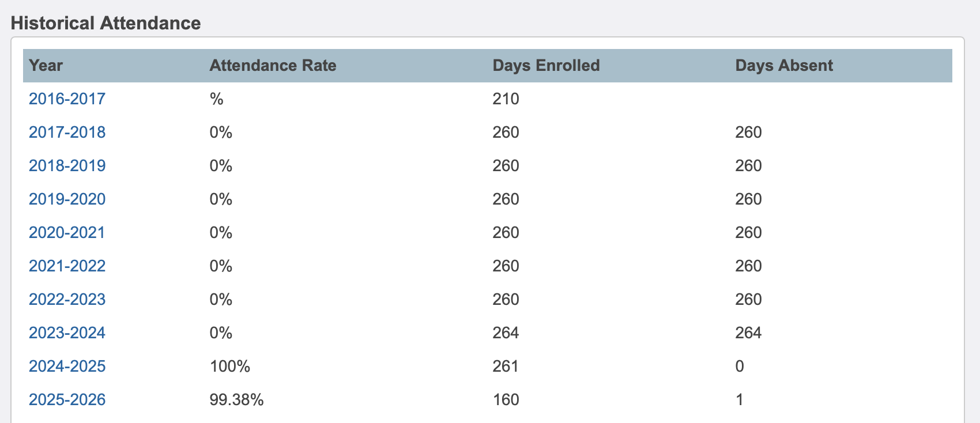Open the 2017-2018 attendance details
The width and height of the screenshot is (980, 423).
[x=66, y=132]
